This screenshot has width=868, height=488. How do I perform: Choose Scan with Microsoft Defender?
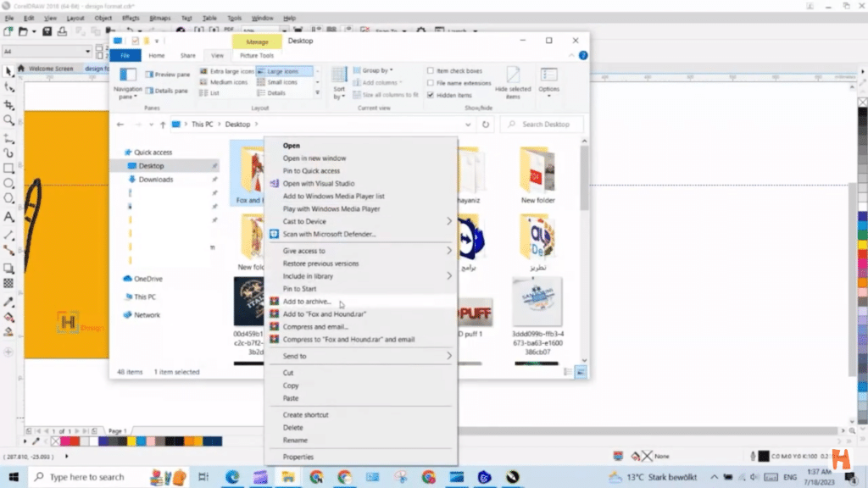[x=361, y=234]
